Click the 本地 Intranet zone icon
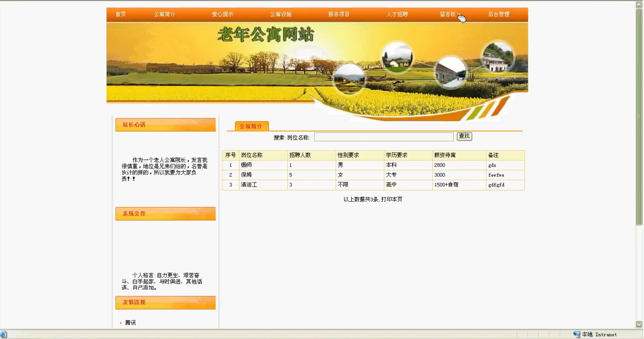The width and height of the screenshot is (644, 339). click(577, 334)
